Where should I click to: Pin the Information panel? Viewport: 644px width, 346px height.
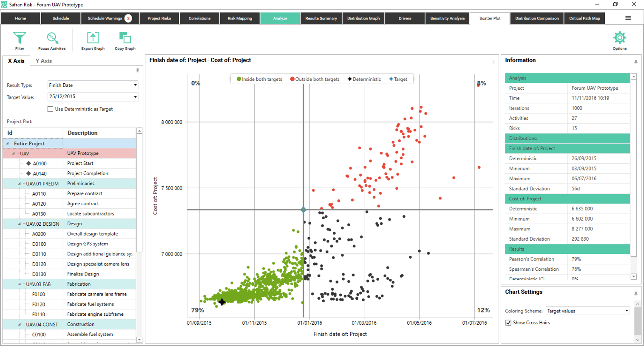click(x=635, y=62)
